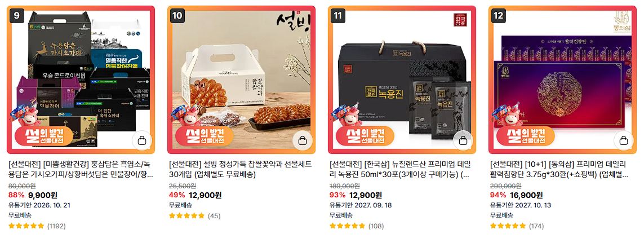Click the 16,900원 price on item 12

click(x=526, y=195)
